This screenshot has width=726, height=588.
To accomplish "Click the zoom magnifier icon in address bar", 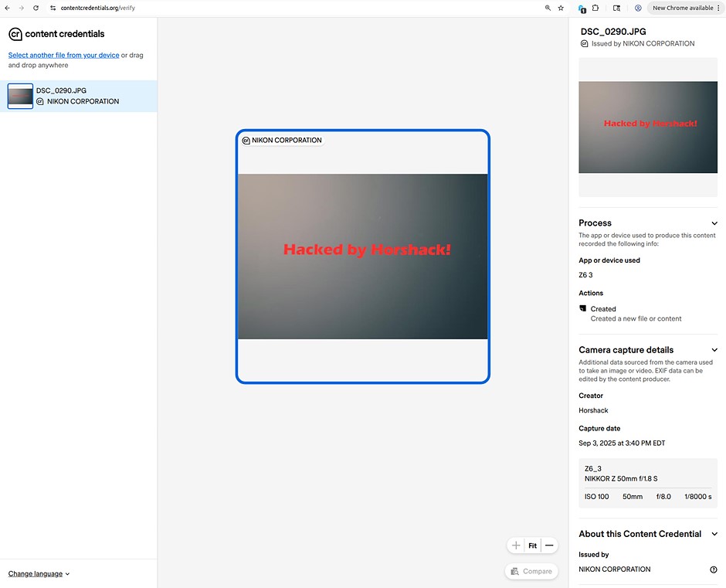I will point(548,8).
